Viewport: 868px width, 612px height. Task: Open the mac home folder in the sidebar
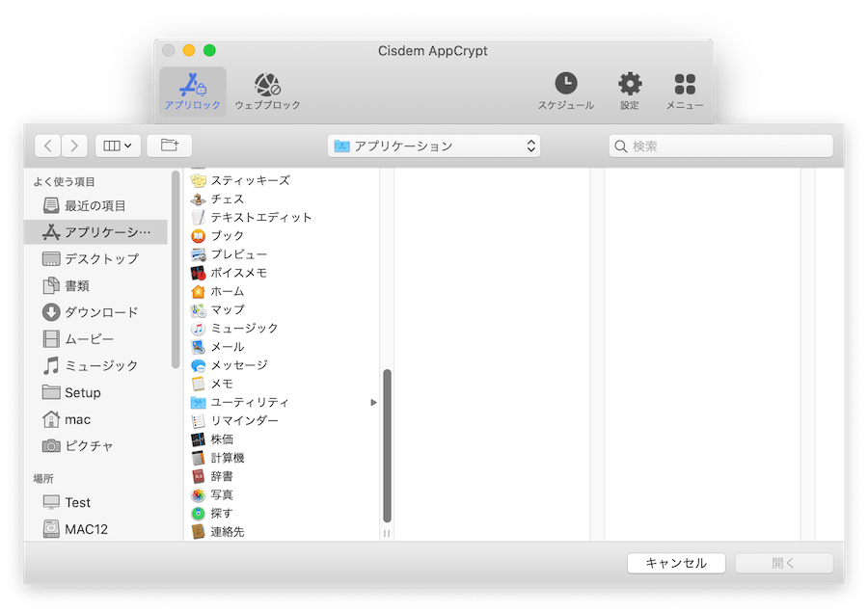click(x=95, y=419)
